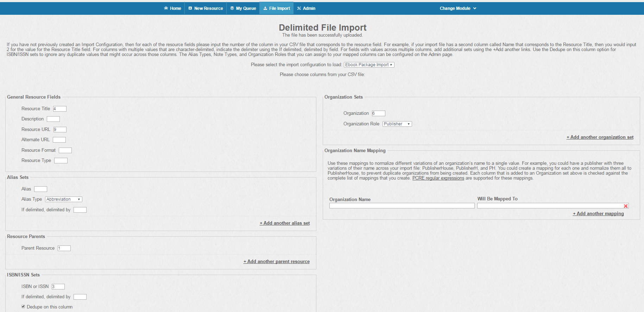Viewport: 644px width, 312px height.
Task: Open the Organization Role dropdown
Action: pos(397,124)
